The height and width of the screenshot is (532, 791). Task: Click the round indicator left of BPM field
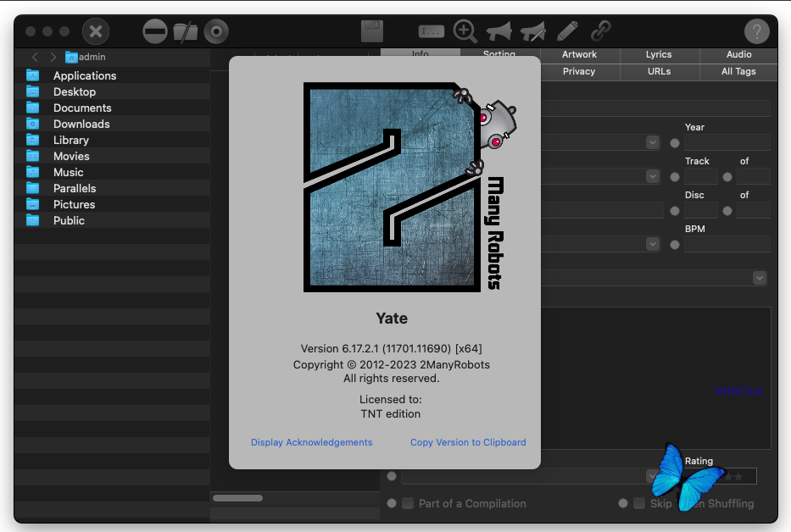coord(675,245)
